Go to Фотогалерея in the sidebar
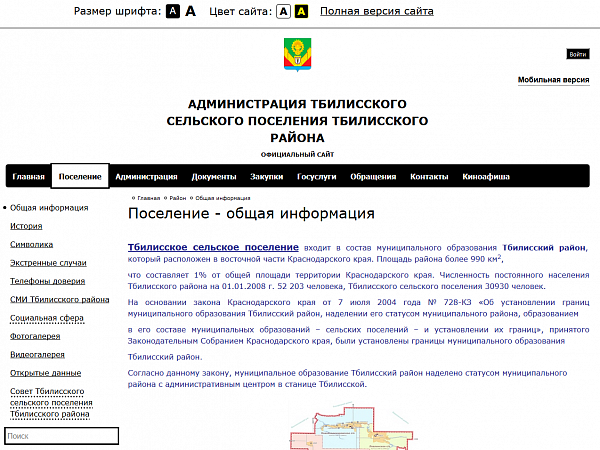 click(36, 335)
